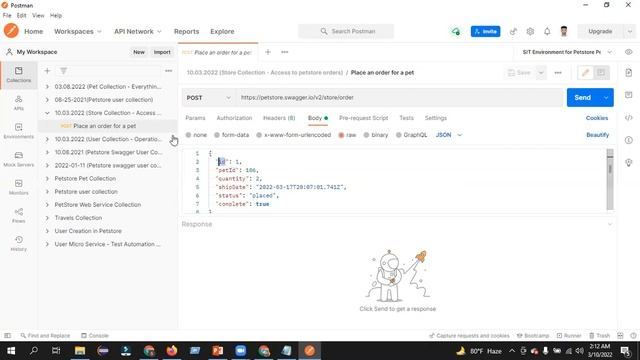Expand the Travels Collection
The image size is (640, 360).
47,218
